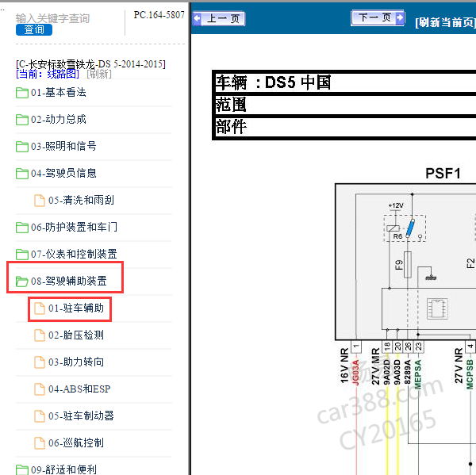
Task: Expand the 09-舒适和便利 folder
Action: (63, 469)
